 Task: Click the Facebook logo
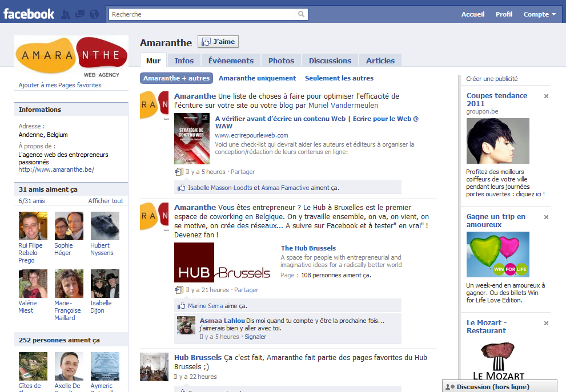coord(29,14)
